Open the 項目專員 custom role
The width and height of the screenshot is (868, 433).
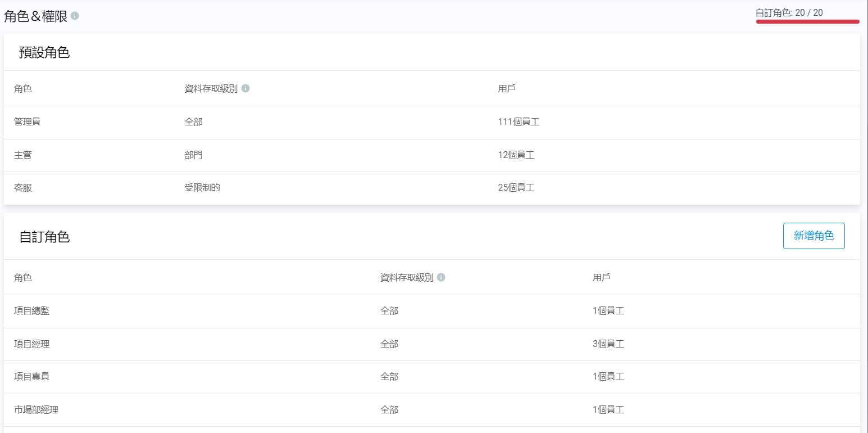[31, 376]
